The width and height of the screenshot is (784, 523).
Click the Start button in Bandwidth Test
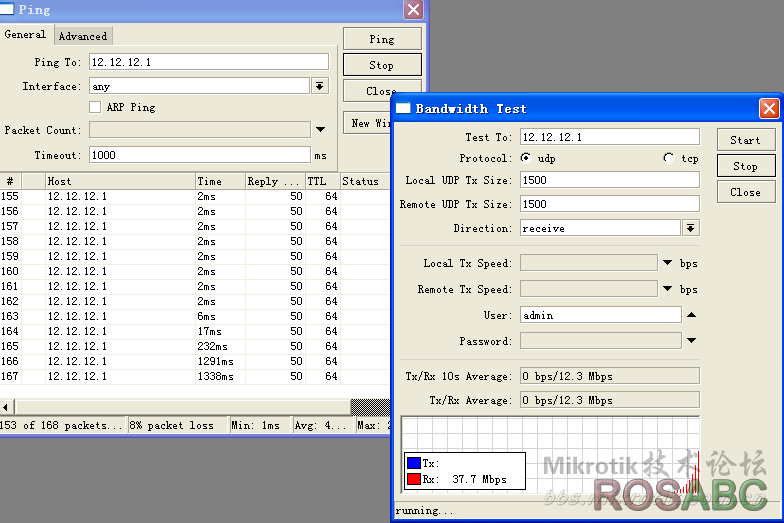746,140
